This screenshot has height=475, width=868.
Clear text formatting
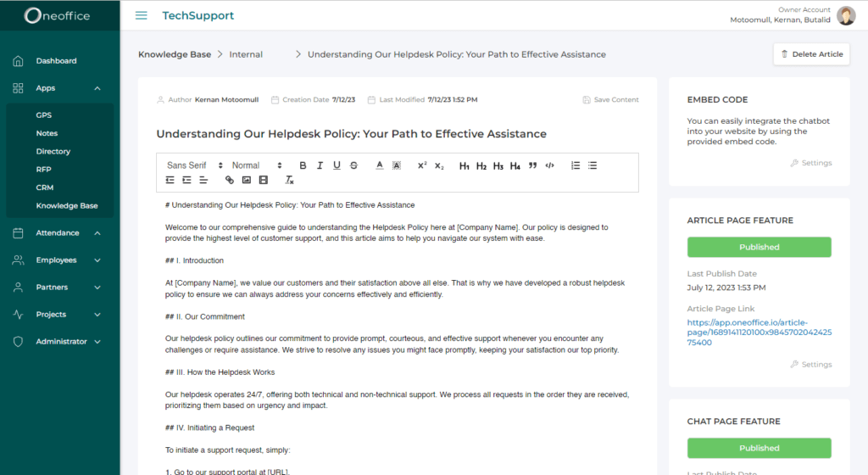coord(289,180)
